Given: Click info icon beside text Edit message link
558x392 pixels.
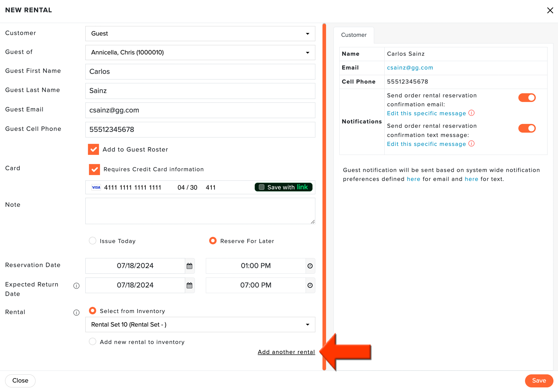Looking at the screenshot, I should pyautogui.click(x=471, y=144).
